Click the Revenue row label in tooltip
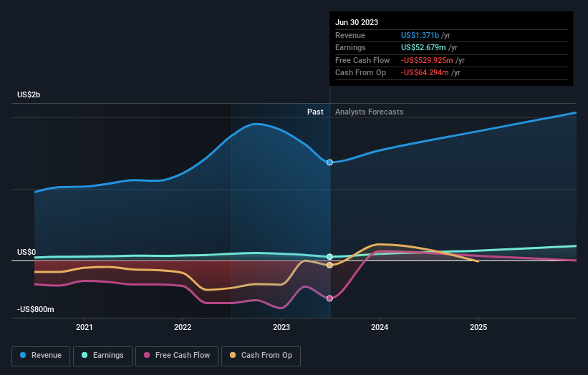 click(x=350, y=35)
